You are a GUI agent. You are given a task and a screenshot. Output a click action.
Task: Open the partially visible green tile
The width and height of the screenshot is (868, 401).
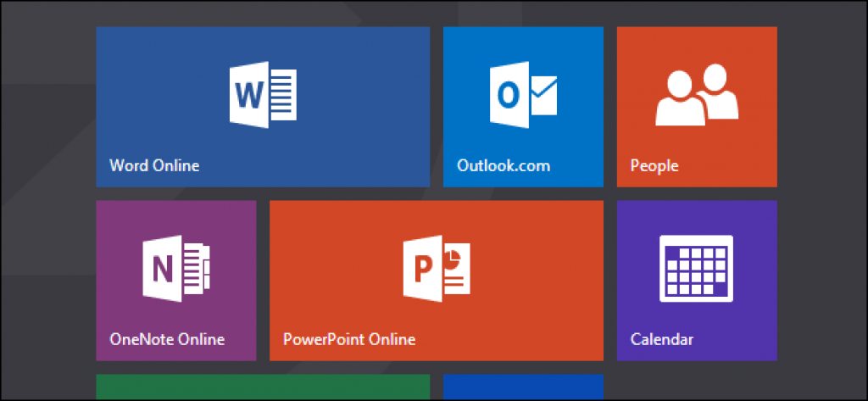click(x=263, y=387)
